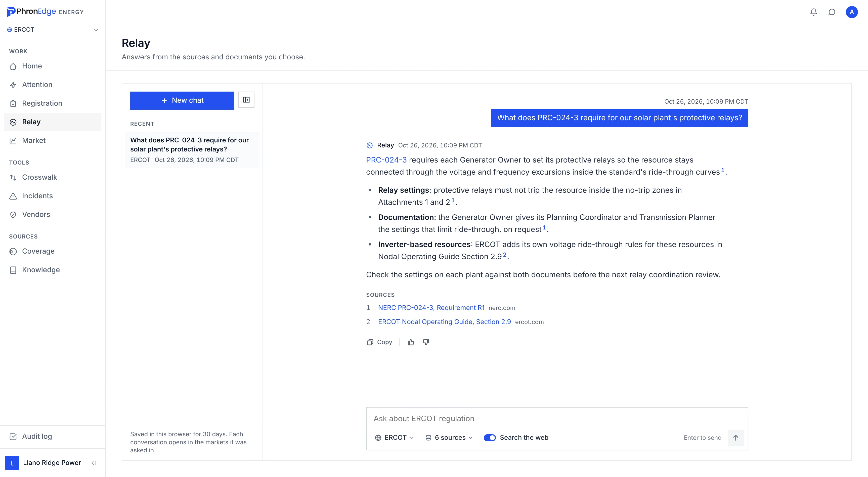Open the Crosswalk tool

click(53, 177)
